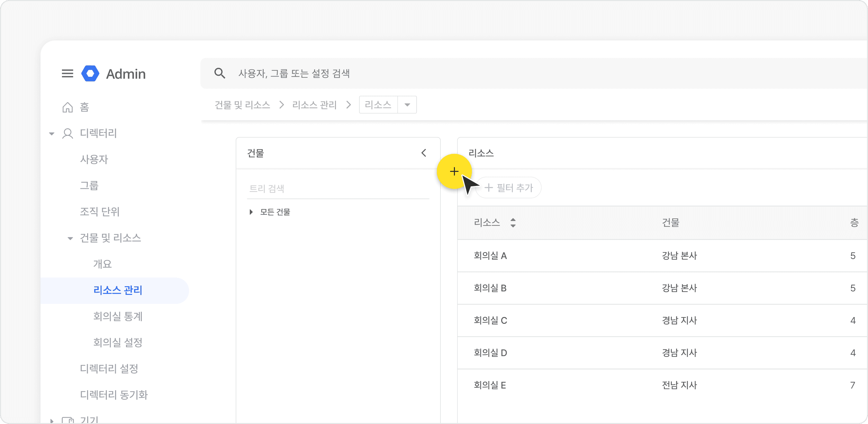868x424 pixels.
Task: Click the search magnifier icon
Action: click(220, 73)
